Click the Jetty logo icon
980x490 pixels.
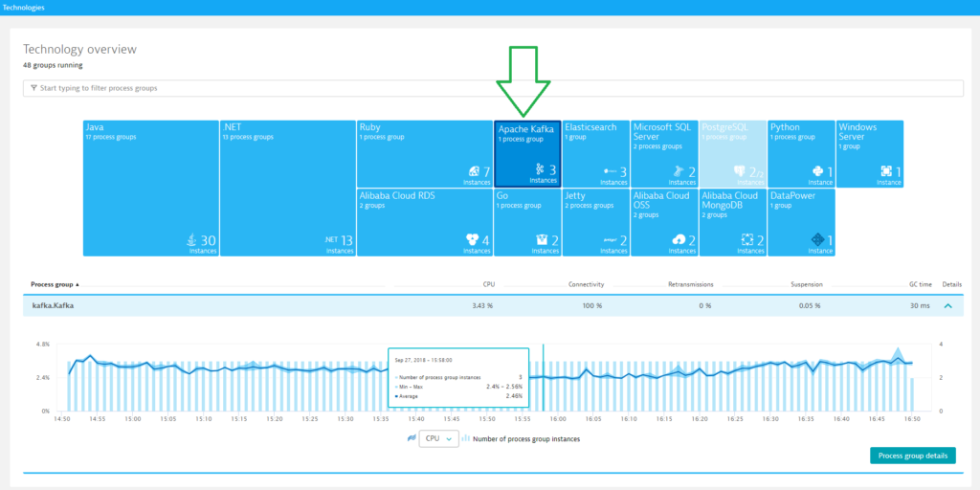(610, 239)
